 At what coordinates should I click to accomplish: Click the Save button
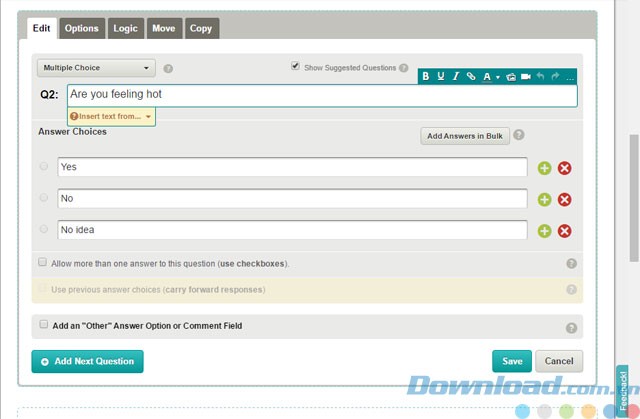point(512,361)
